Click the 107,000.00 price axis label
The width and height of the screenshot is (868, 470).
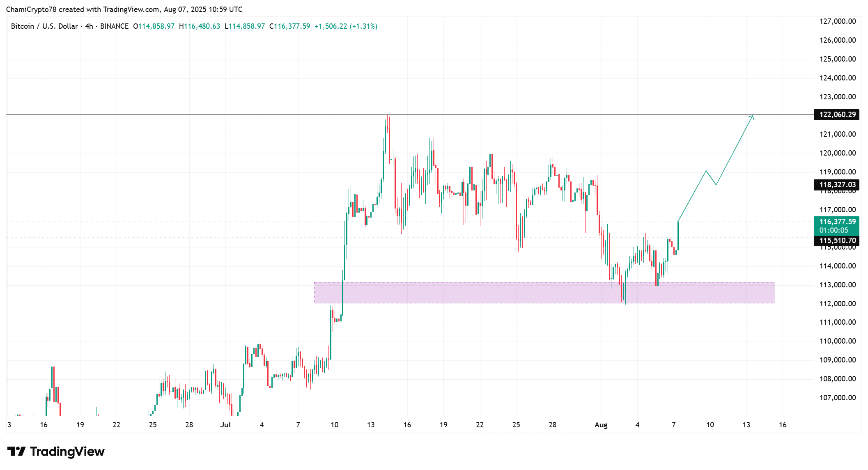pyautogui.click(x=838, y=397)
